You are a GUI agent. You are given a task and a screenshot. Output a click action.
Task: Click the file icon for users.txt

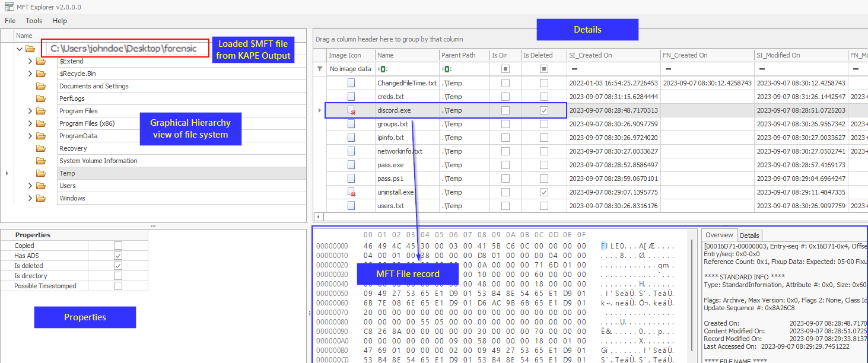click(x=351, y=206)
